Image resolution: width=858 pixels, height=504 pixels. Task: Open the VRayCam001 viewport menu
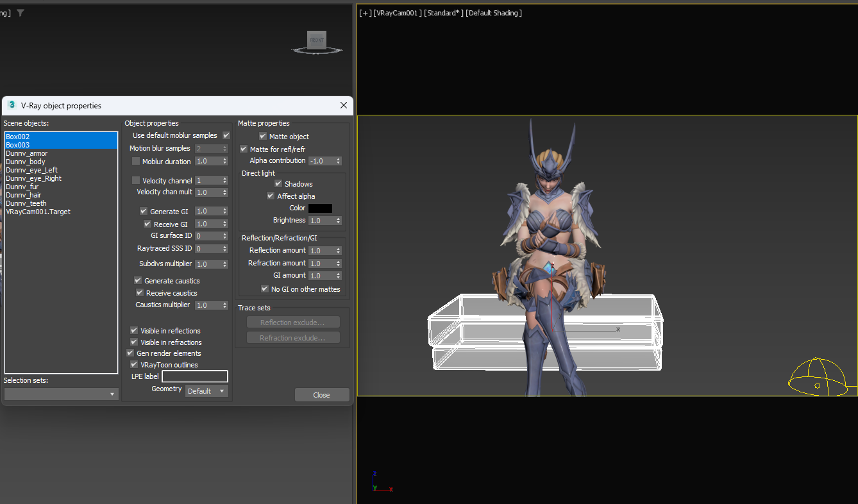point(398,13)
